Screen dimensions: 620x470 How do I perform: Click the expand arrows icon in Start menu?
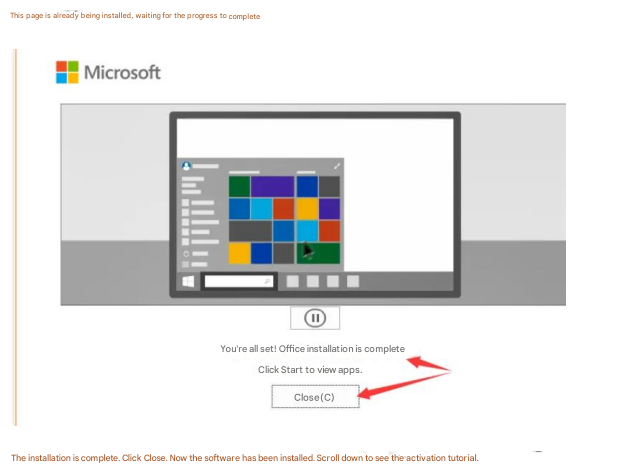coord(337,166)
